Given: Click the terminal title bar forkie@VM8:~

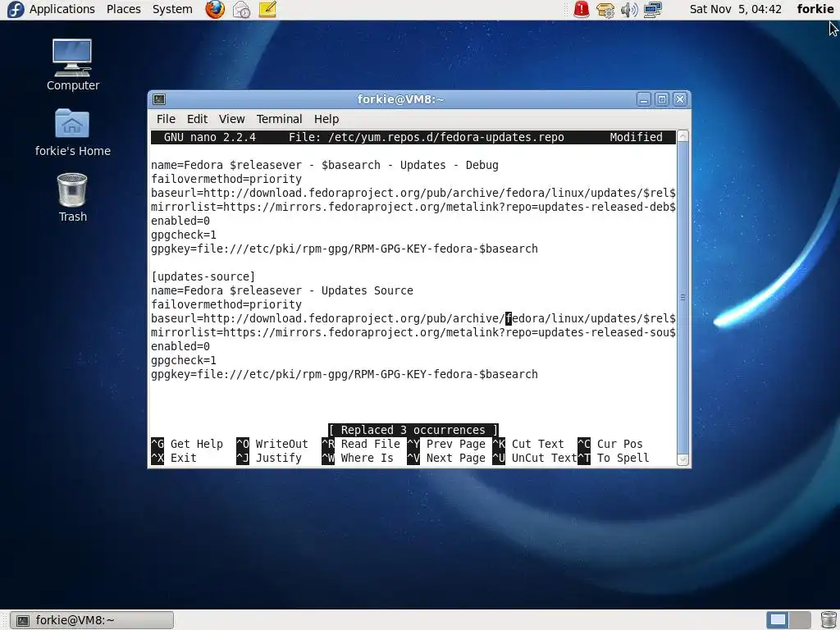Looking at the screenshot, I should coord(400,99).
